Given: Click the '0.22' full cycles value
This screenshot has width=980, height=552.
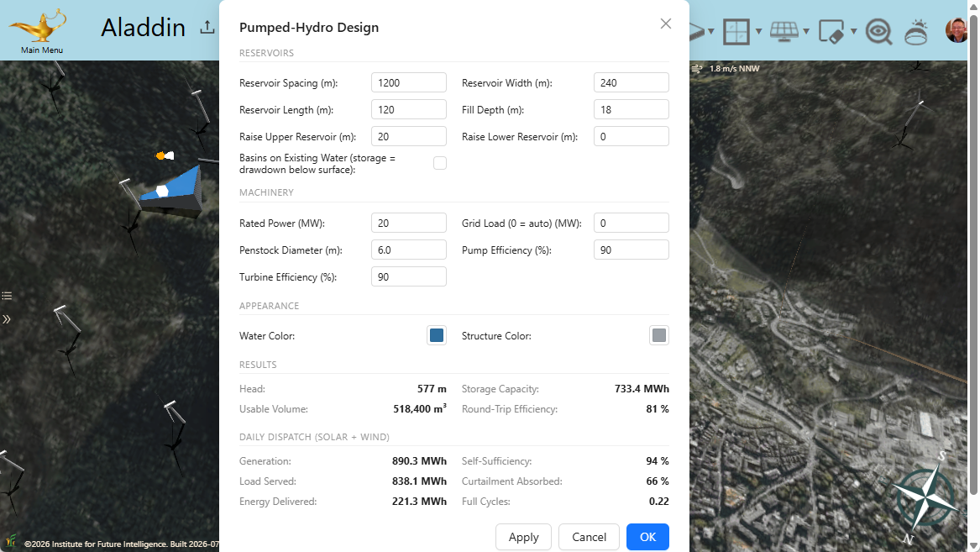Looking at the screenshot, I should [658, 502].
